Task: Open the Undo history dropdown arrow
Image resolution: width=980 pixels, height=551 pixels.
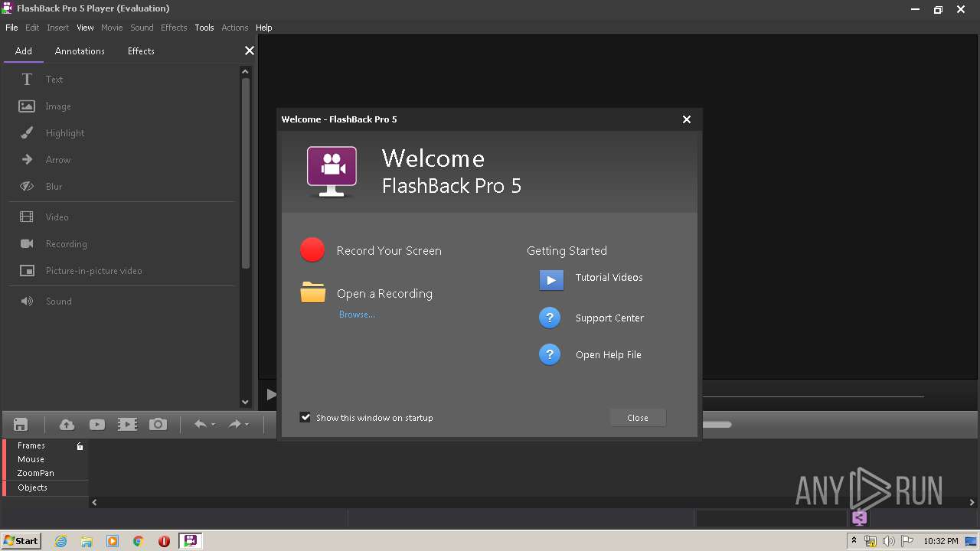Action: [x=213, y=425]
